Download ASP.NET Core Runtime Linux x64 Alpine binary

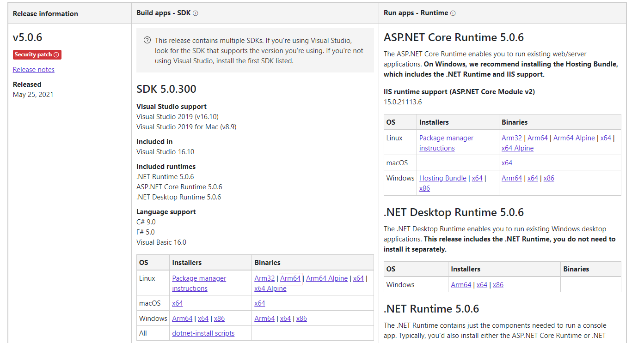(518, 148)
